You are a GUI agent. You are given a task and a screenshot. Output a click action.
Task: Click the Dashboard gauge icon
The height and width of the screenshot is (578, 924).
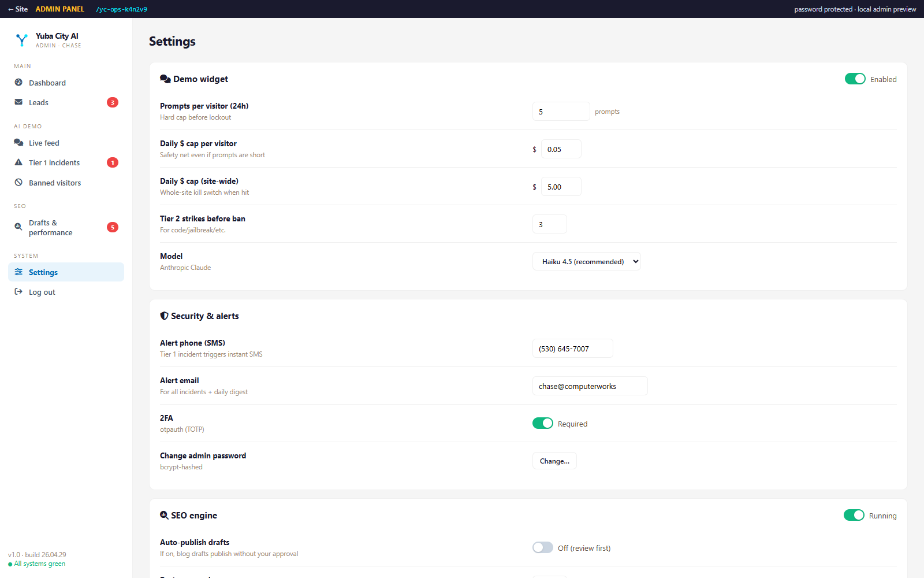coord(18,83)
